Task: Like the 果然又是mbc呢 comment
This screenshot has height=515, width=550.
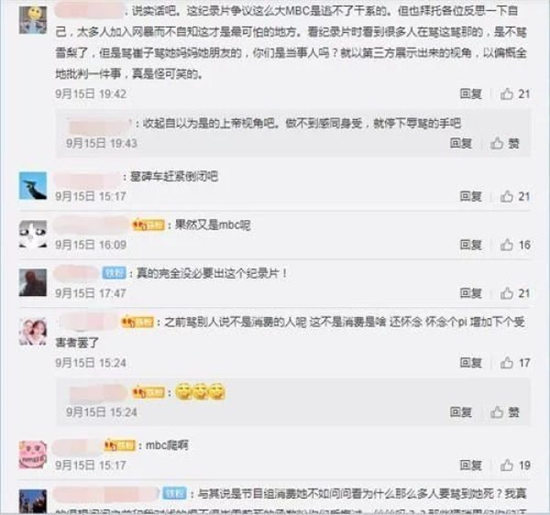Action: pos(515,245)
